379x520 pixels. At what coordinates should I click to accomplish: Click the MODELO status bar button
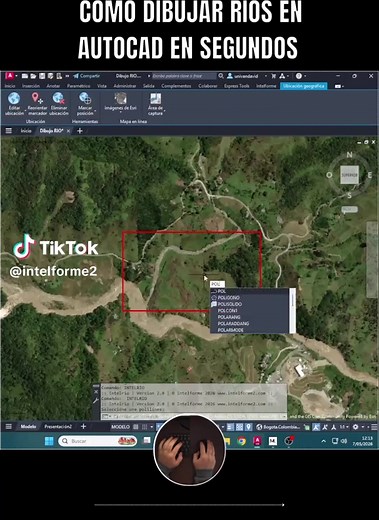[x=120, y=427]
